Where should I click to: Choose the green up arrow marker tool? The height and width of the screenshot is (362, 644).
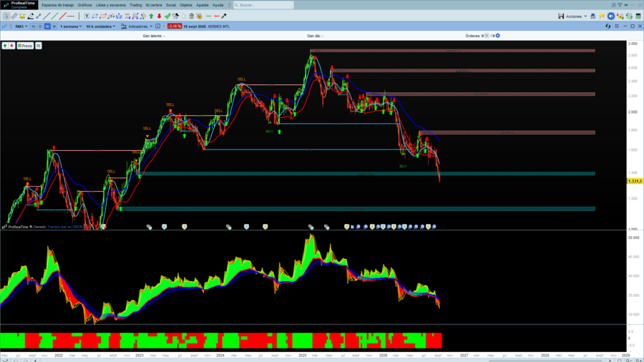click(x=151, y=16)
